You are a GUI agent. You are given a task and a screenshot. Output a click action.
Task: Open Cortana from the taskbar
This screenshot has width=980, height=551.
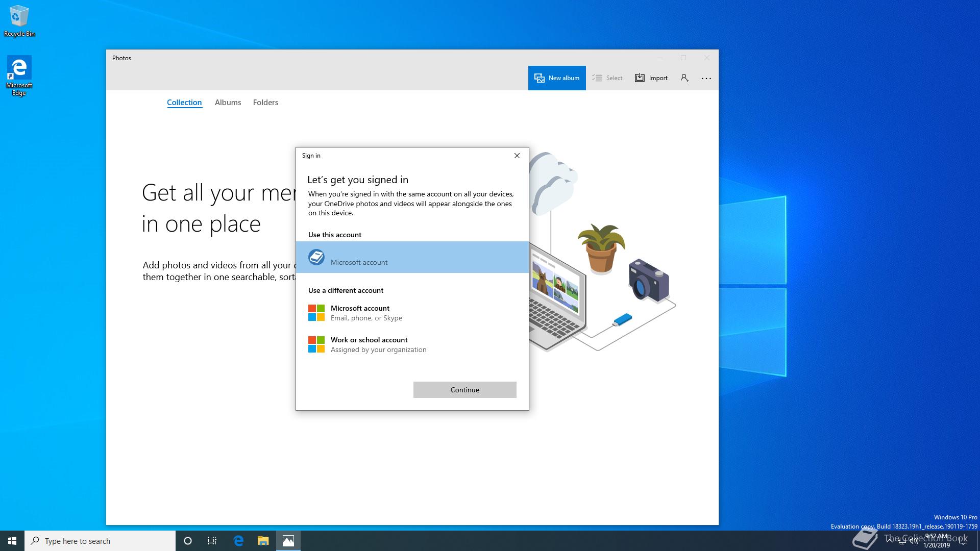coord(188,541)
